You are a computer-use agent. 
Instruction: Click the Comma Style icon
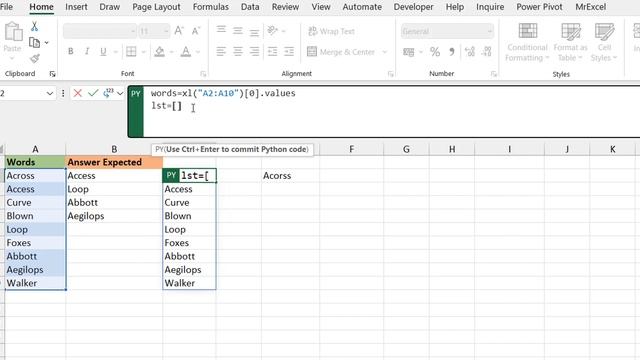tap(452, 52)
